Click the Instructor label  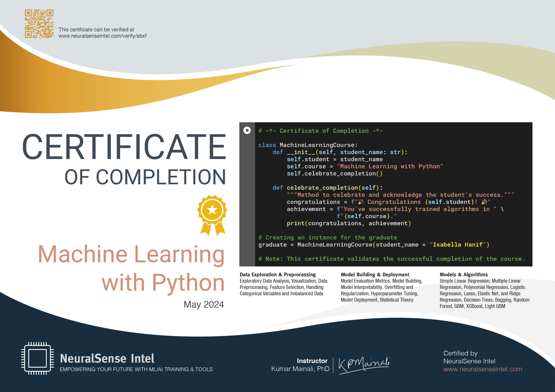click(312, 361)
